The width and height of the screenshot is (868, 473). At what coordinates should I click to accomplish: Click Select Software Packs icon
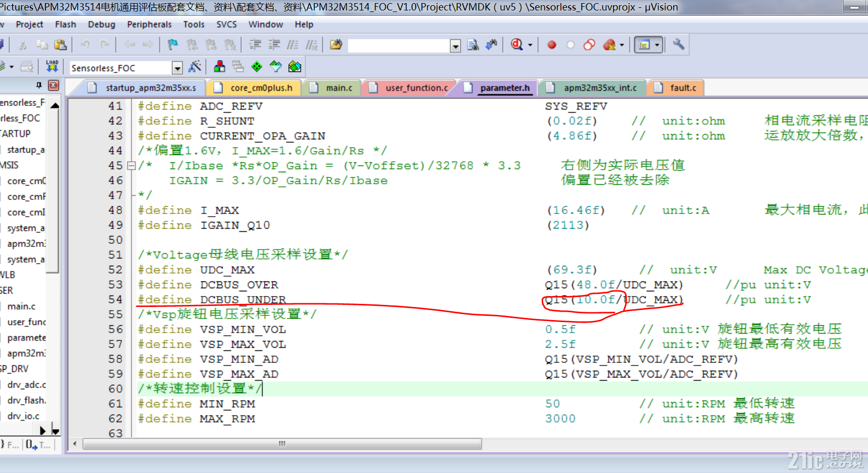coord(275,66)
